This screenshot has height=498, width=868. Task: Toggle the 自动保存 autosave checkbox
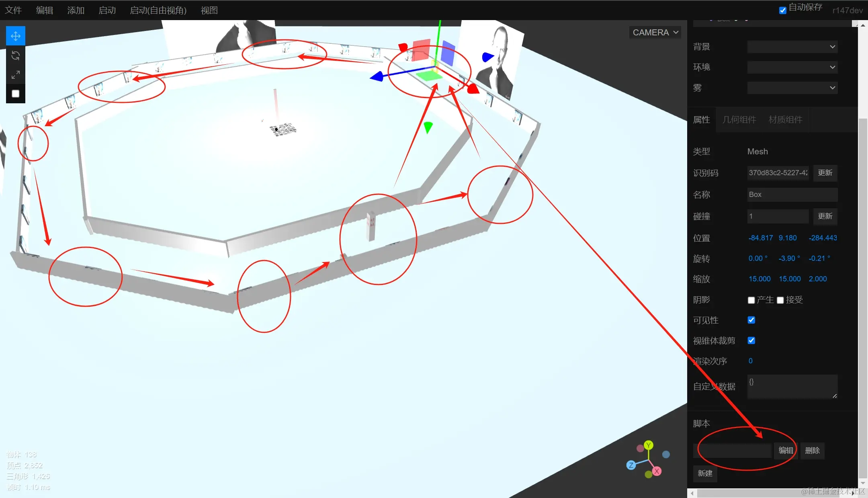tap(783, 10)
